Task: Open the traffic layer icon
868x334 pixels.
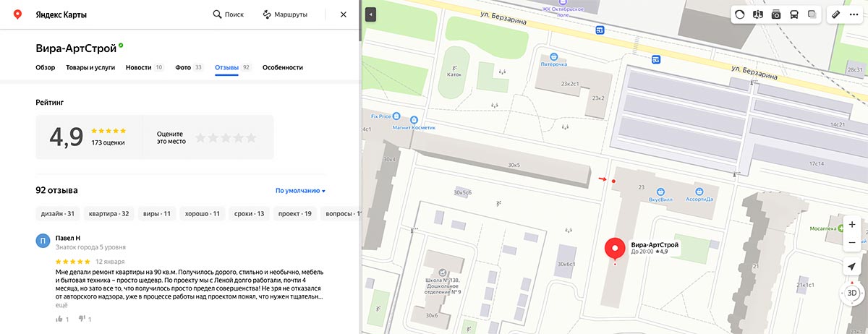Action: click(x=740, y=14)
